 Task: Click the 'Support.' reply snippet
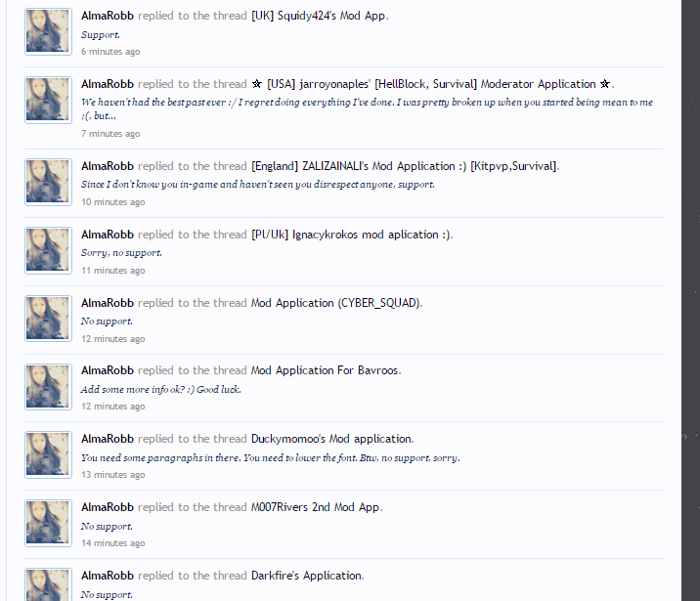click(100, 35)
